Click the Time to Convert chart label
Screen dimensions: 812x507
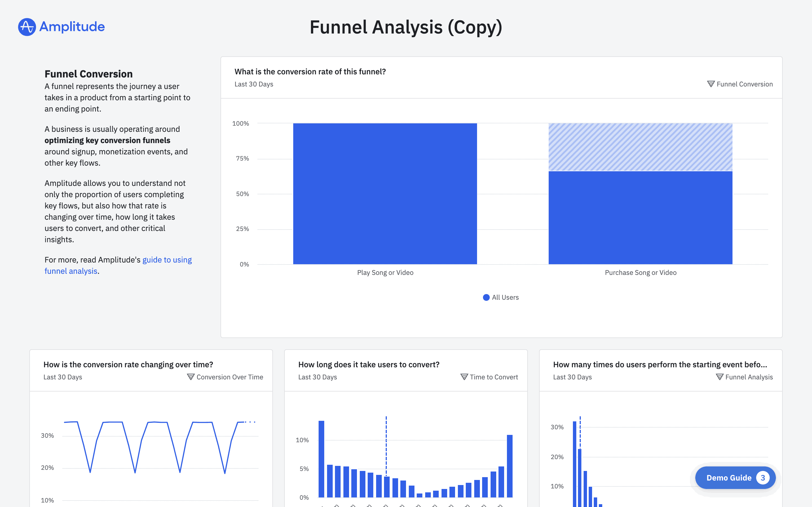click(x=494, y=377)
